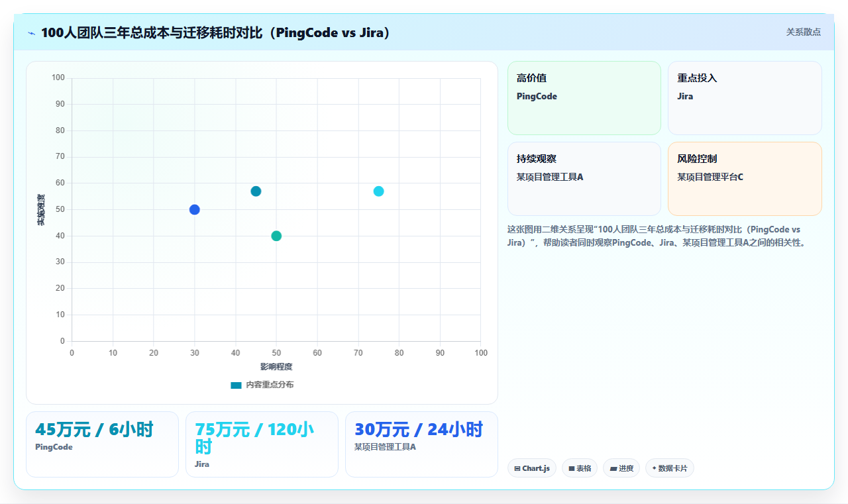
Task: Click the 数据卡片 tag chip
Action: (x=670, y=468)
